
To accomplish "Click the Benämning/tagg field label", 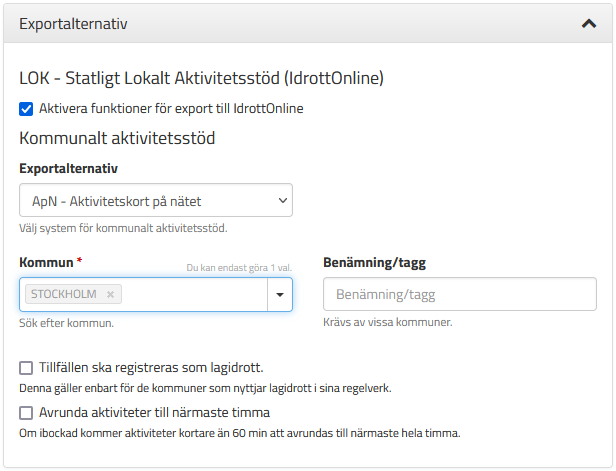I will [374, 262].
